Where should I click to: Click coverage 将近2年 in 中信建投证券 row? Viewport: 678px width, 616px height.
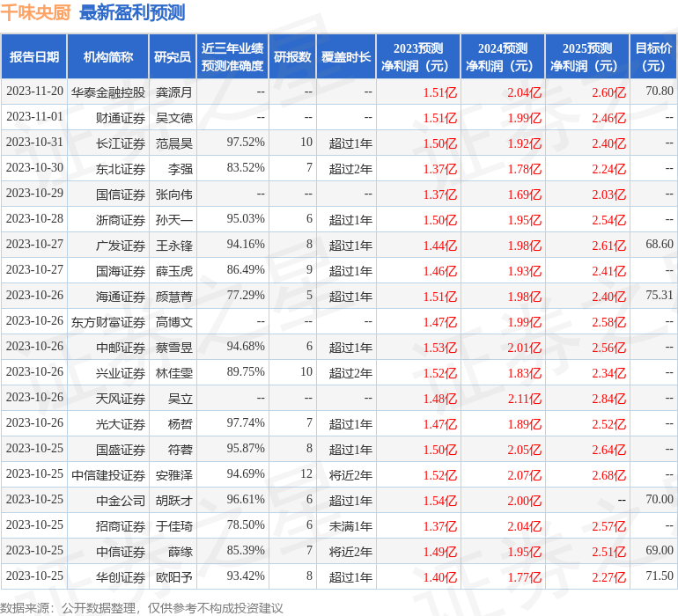click(350, 474)
